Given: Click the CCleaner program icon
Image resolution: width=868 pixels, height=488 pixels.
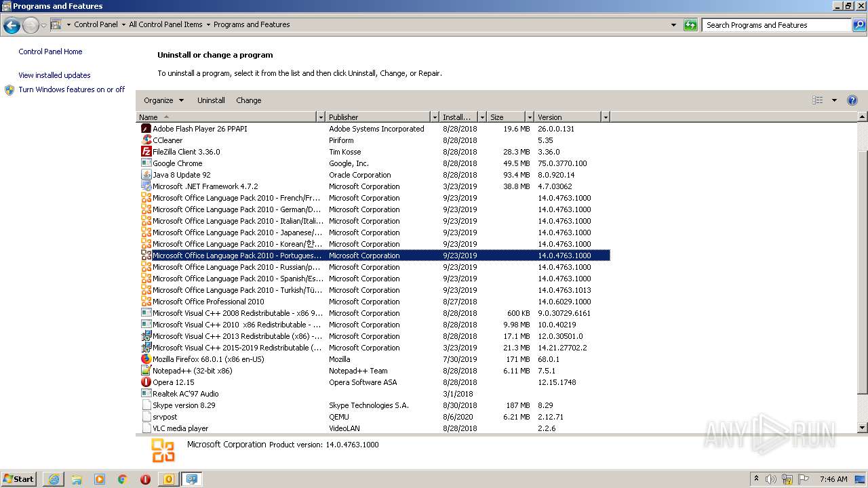Looking at the screenshot, I should click(146, 140).
